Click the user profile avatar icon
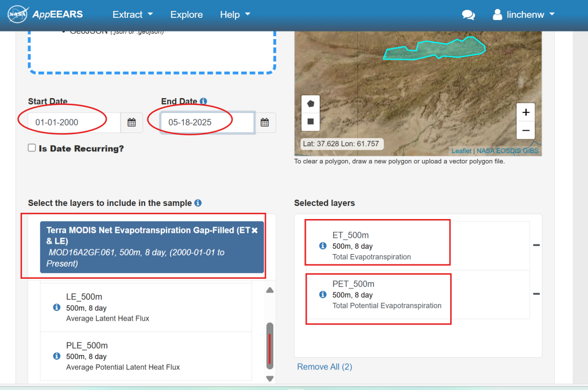The height and width of the screenshot is (390, 588). (497, 14)
